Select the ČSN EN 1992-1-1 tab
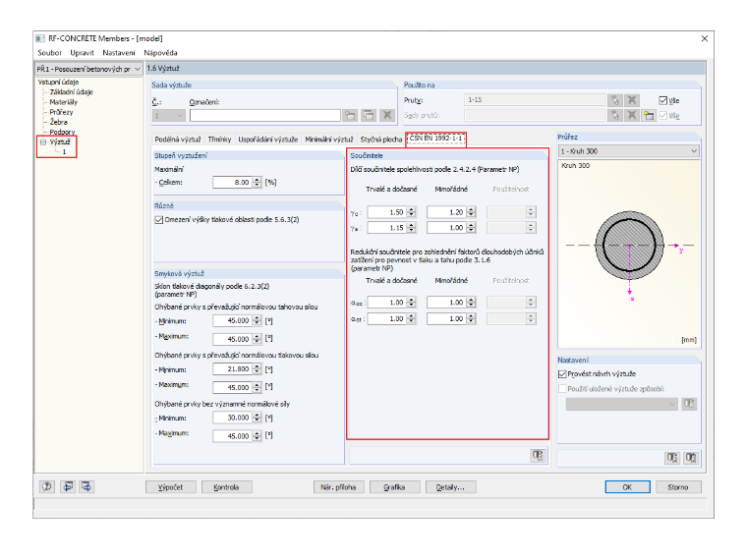Screen dimensions: 747x560 (435, 139)
